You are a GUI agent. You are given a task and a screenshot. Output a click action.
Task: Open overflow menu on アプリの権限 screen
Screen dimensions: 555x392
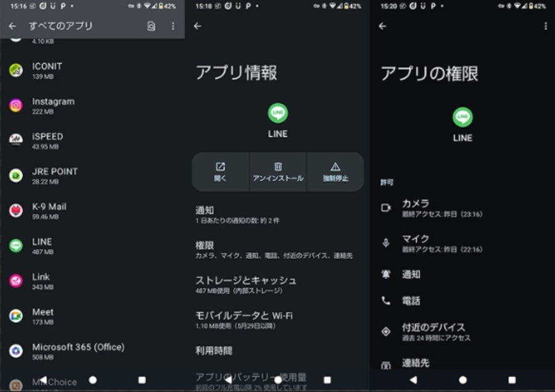coord(546,26)
